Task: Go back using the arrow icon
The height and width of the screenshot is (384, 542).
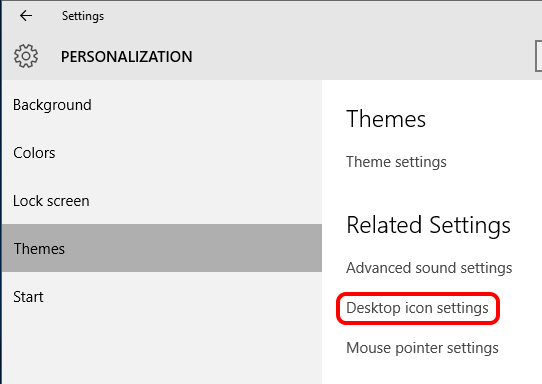Action: coord(26,16)
